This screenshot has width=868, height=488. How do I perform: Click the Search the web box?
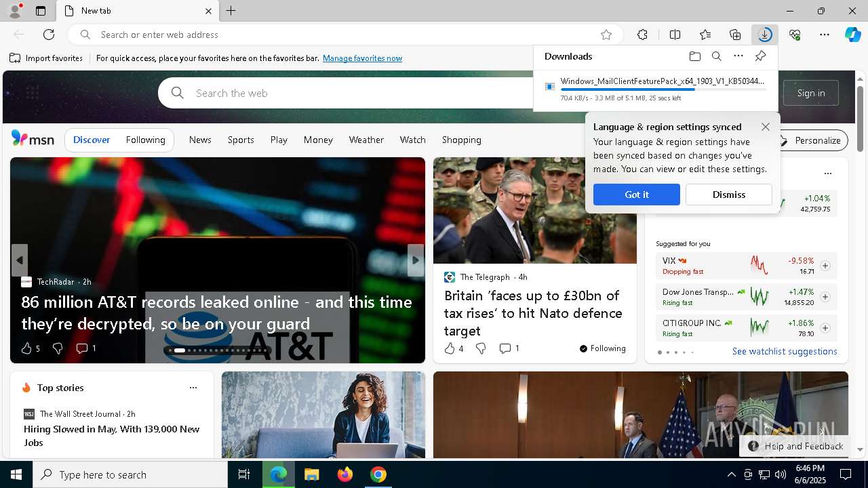pos(346,93)
